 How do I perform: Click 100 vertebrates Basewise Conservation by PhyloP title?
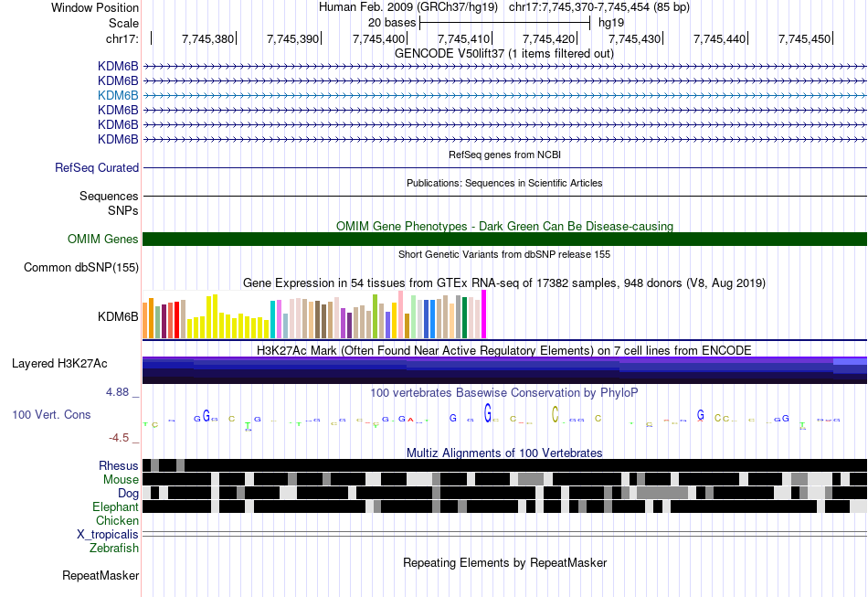[503, 392]
